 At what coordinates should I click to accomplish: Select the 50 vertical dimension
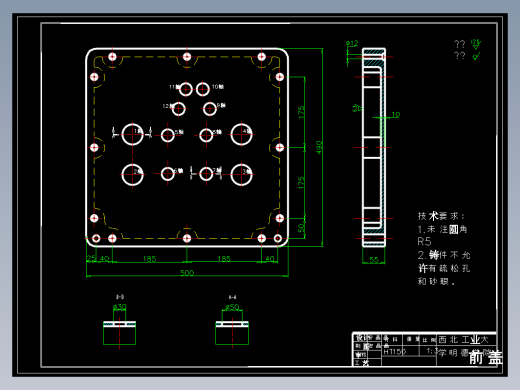click(301, 228)
